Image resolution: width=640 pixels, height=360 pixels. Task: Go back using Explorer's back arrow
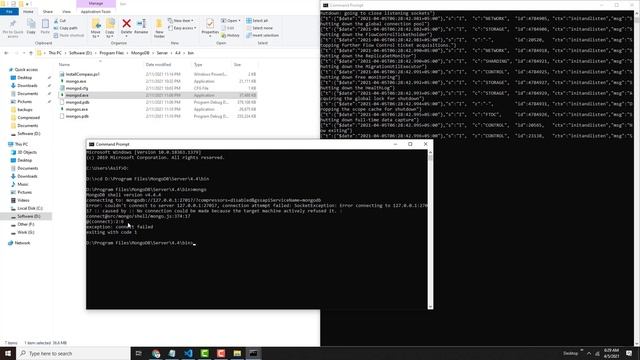tap(6, 53)
